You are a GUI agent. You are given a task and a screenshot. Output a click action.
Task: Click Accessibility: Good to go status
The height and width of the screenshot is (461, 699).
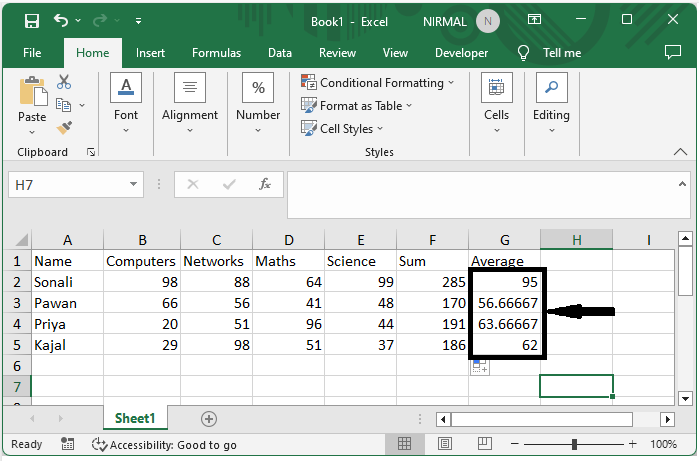pos(163,444)
